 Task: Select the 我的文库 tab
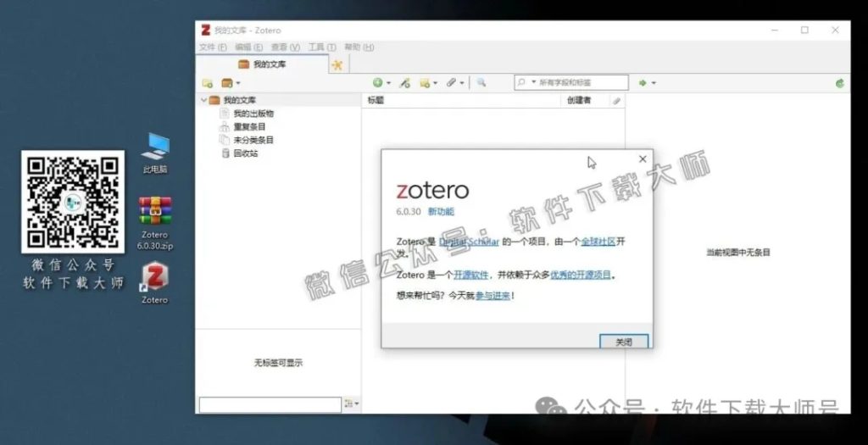(x=263, y=64)
